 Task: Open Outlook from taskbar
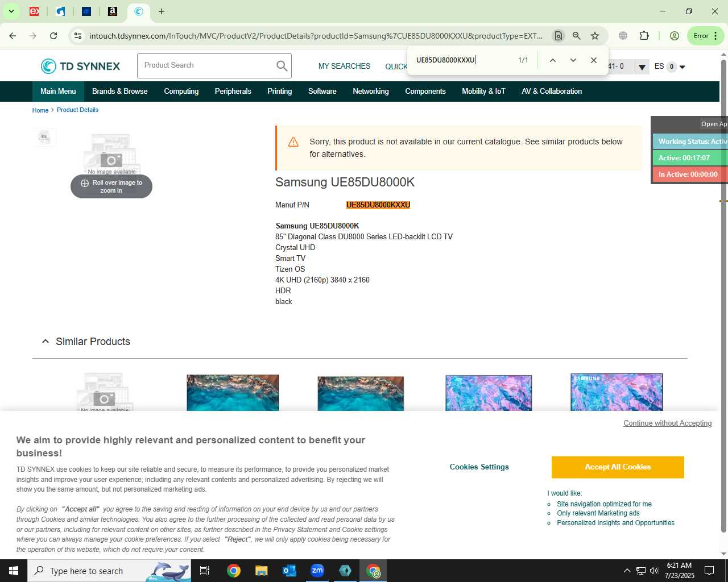[289, 571]
